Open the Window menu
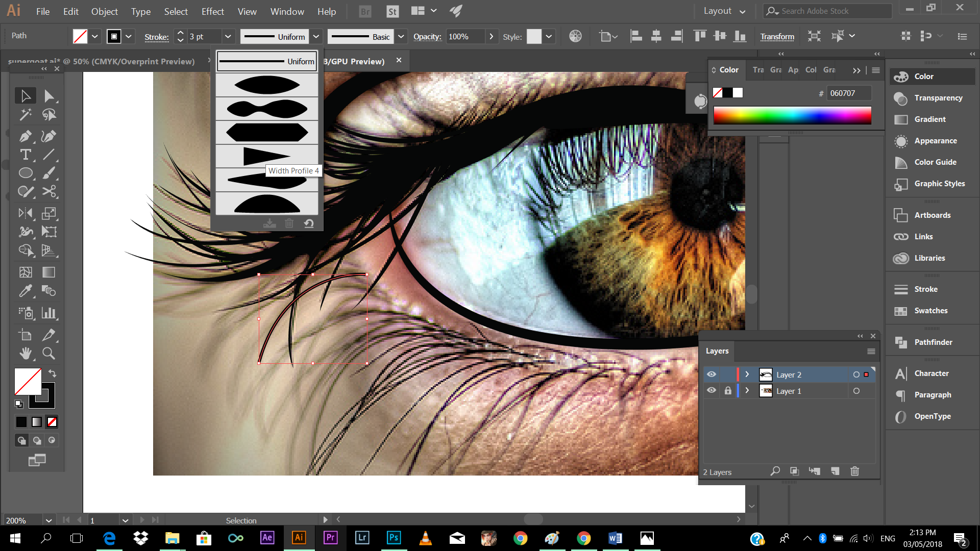 [x=287, y=11]
